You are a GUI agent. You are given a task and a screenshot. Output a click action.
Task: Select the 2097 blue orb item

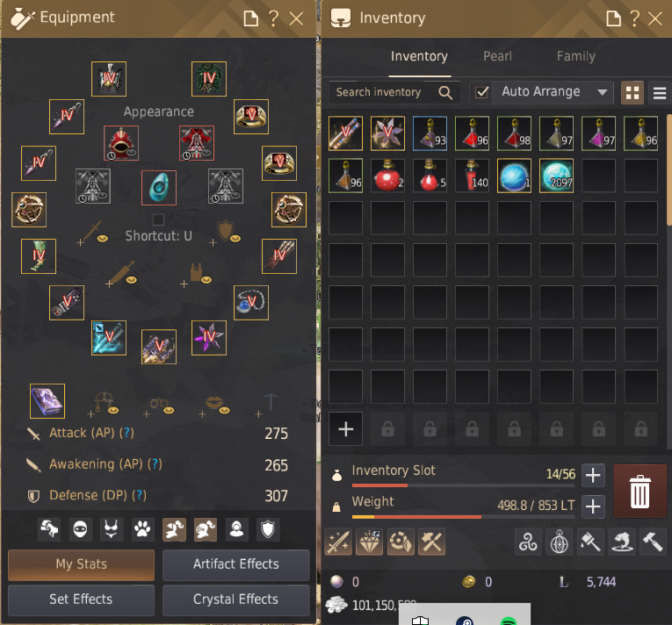556,176
